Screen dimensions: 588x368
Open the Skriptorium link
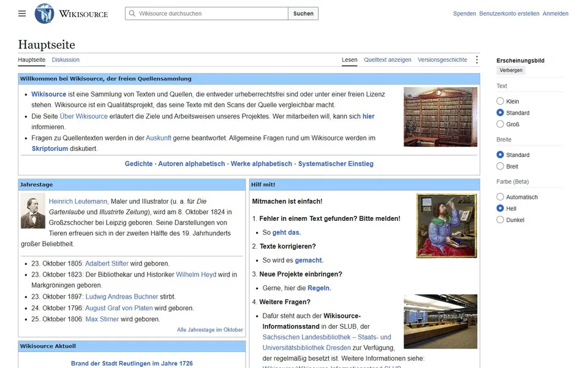coord(50,148)
